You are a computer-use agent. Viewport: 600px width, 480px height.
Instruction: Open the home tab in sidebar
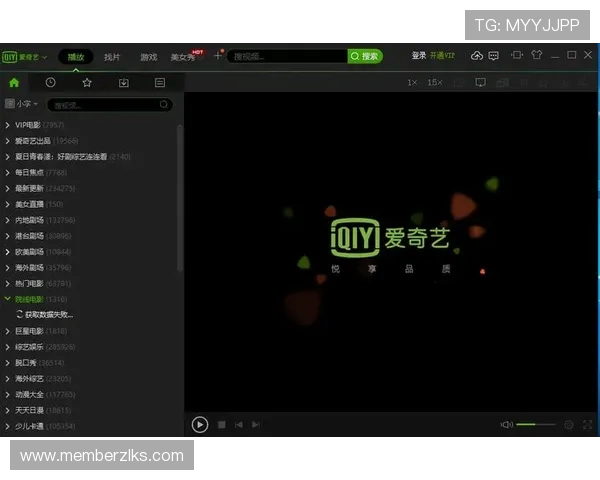pos(14,83)
